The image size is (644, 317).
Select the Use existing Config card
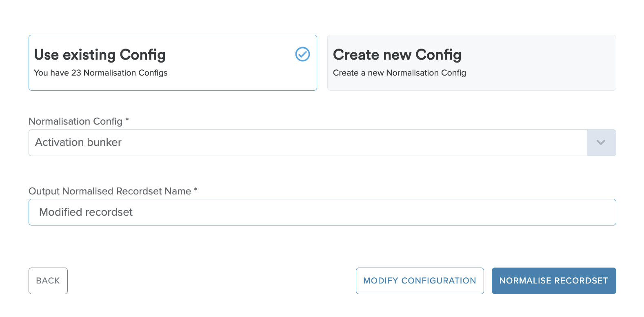point(173,63)
